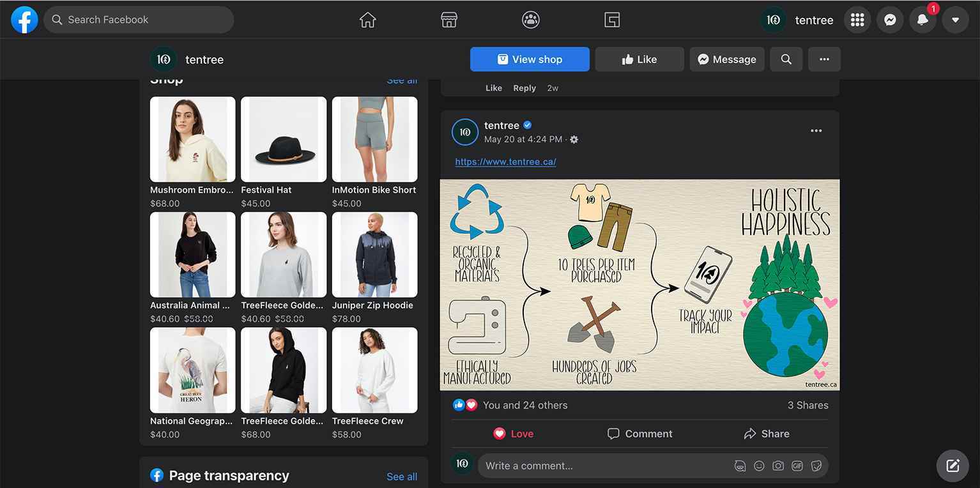The image size is (980, 488).
Task: Toggle the Love reaction on the post
Action: tap(513, 434)
